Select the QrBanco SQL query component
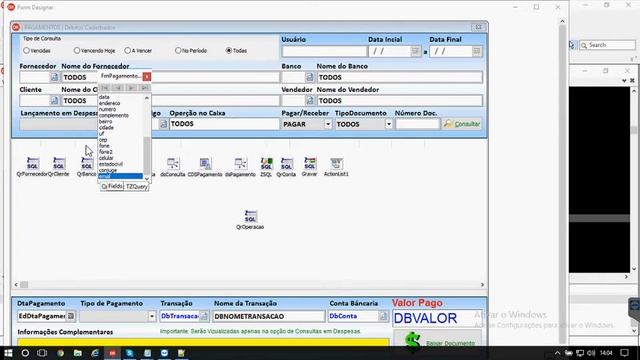This screenshot has width=640, height=360. (87, 163)
